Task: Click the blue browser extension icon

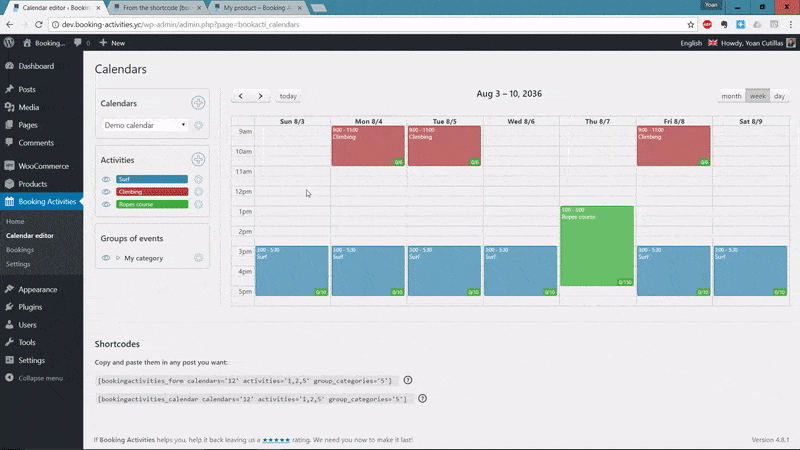Action: [740, 24]
